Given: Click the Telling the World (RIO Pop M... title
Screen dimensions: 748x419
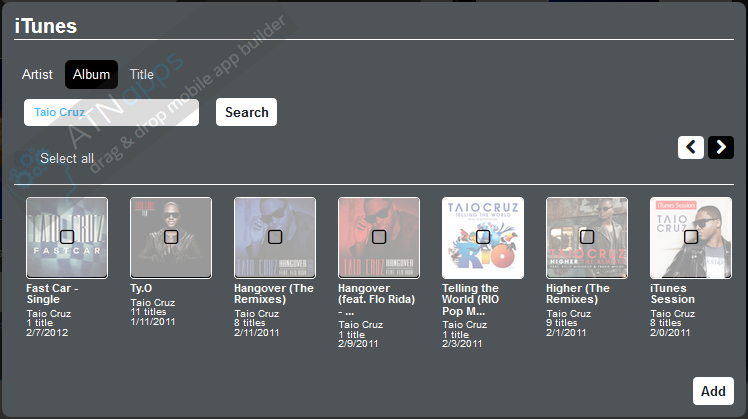Looking at the screenshot, I should click(470, 299).
